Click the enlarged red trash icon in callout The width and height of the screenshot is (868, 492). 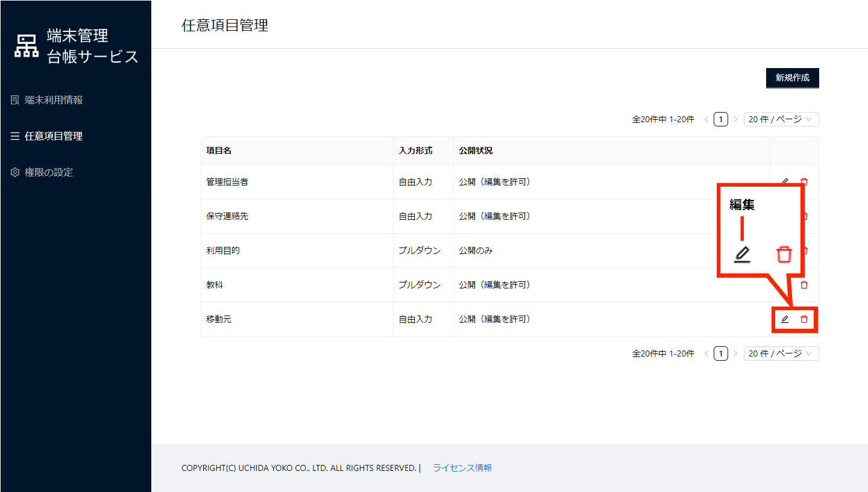point(784,254)
